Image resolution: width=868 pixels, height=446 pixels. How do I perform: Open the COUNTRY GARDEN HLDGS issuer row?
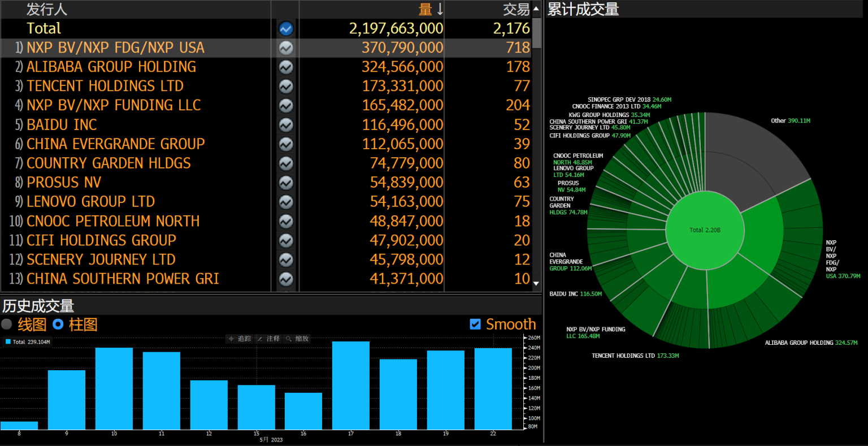click(108, 163)
